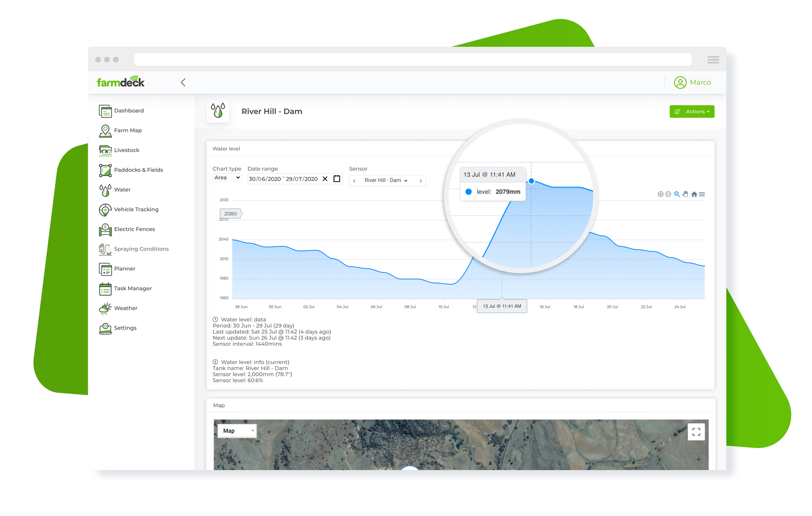Click the back chevron beside farmdeck logo
The image size is (812, 516).
tap(183, 82)
